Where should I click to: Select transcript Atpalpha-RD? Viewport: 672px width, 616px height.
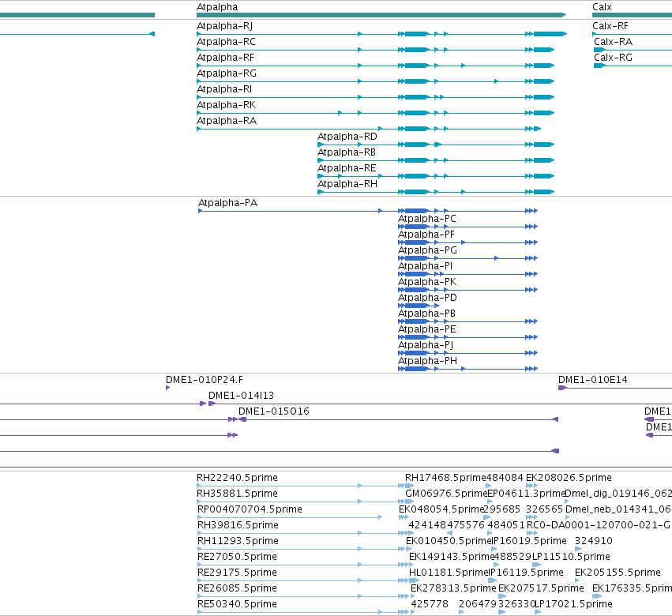347,137
